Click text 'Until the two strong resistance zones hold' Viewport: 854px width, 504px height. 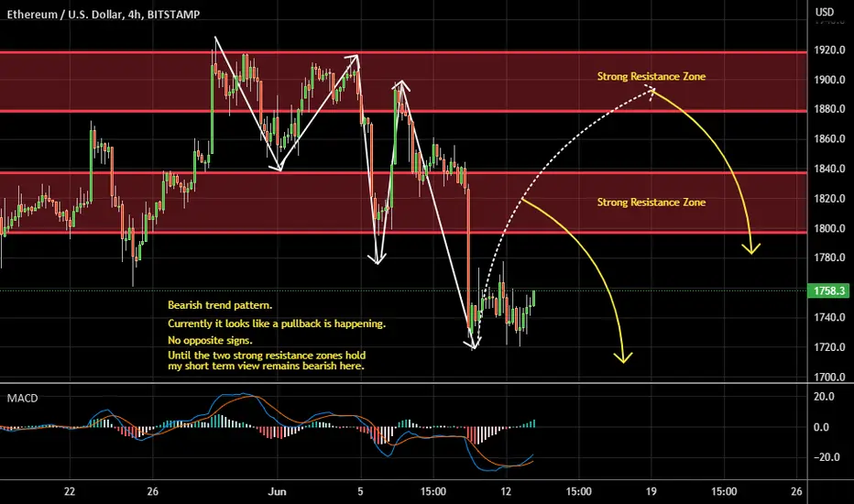tap(267, 356)
